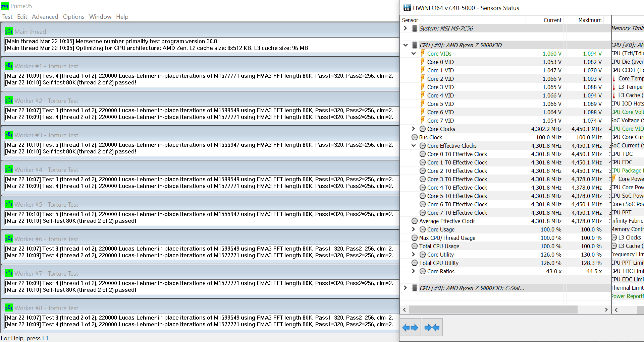Image resolution: width=644 pixels, height=342 pixels.
Task: Select the Core 6 T0 Effective Clock row label
Action: 457,204
